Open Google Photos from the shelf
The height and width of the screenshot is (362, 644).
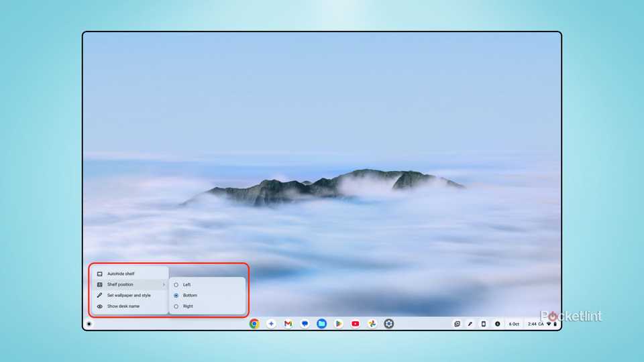pos(372,324)
